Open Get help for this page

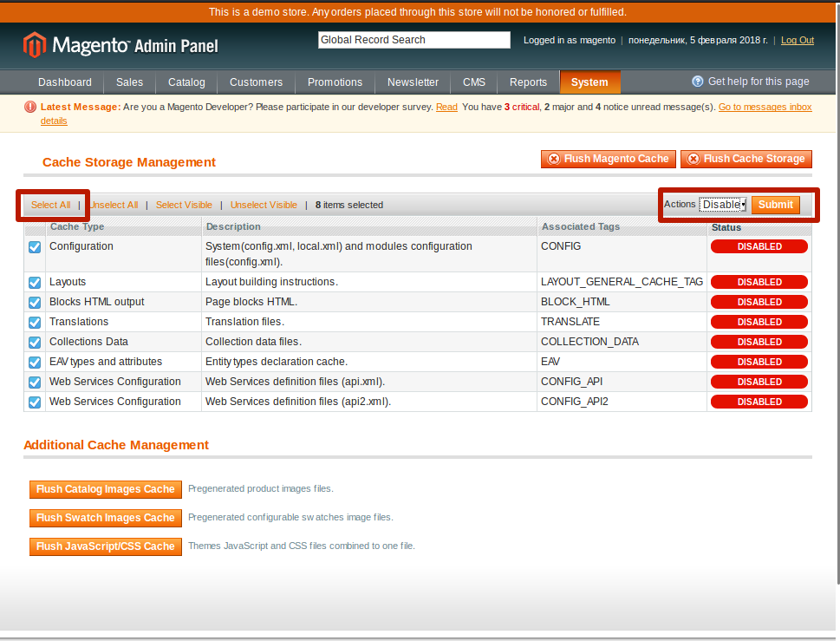tap(758, 82)
